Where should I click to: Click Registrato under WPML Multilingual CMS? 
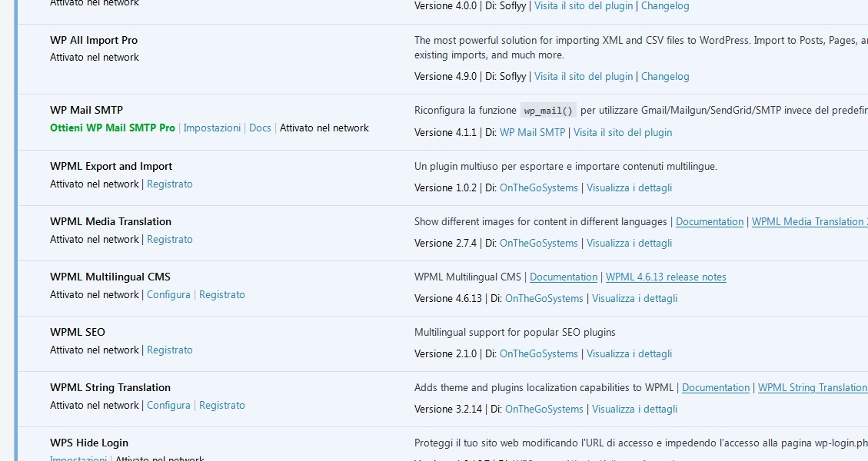[222, 294]
